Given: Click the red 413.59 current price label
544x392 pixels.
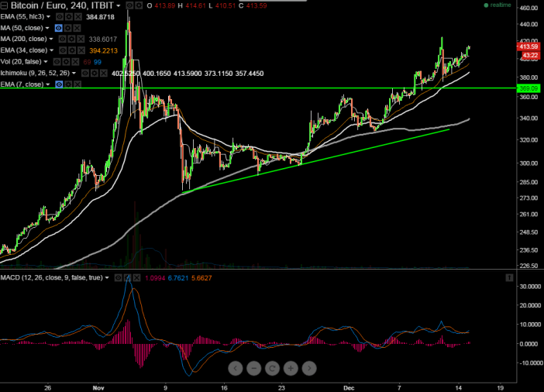Looking at the screenshot, I should [529, 46].
